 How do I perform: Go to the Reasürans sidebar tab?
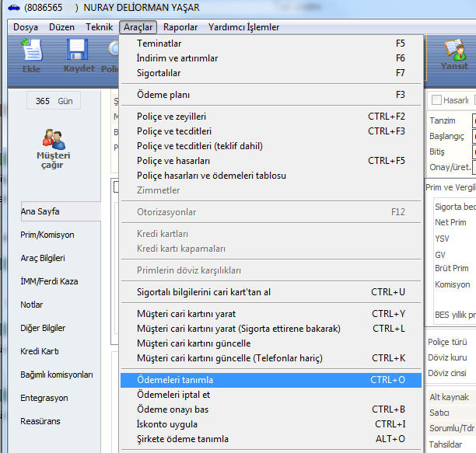[x=40, y=421]
